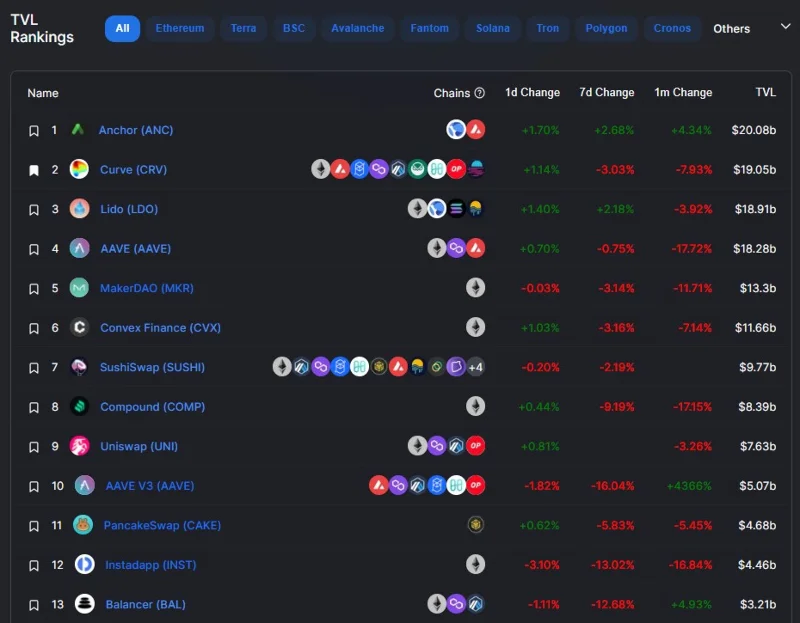Click Avalanche chain icon in Anchor row

coord(476,130)
